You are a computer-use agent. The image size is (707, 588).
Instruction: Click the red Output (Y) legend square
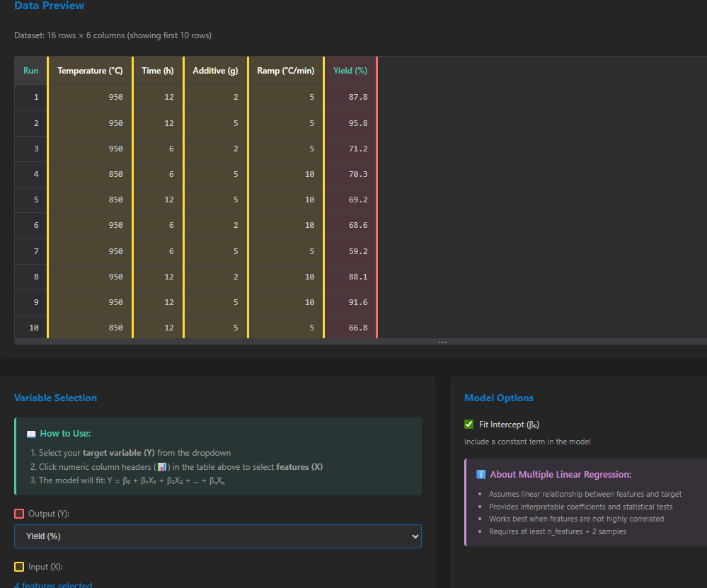19,514
